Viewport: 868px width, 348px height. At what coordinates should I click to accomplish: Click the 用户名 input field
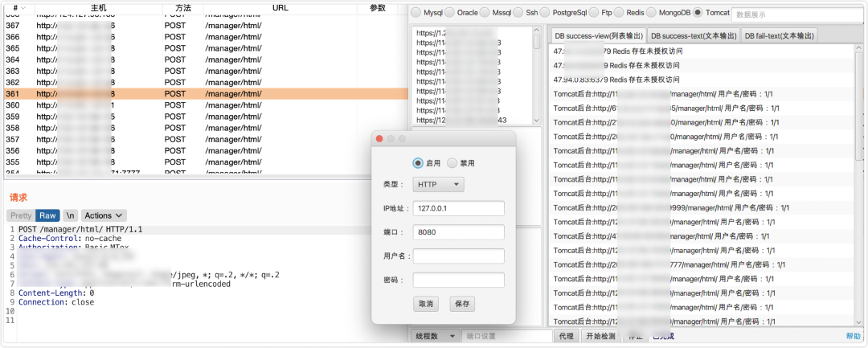pos(458,256)
